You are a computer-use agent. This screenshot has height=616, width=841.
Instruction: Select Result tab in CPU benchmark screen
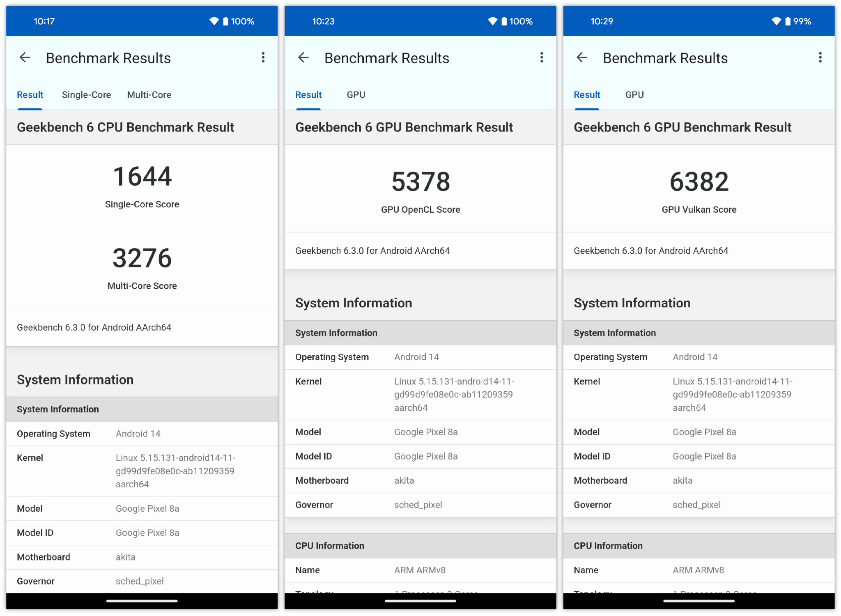30,95
